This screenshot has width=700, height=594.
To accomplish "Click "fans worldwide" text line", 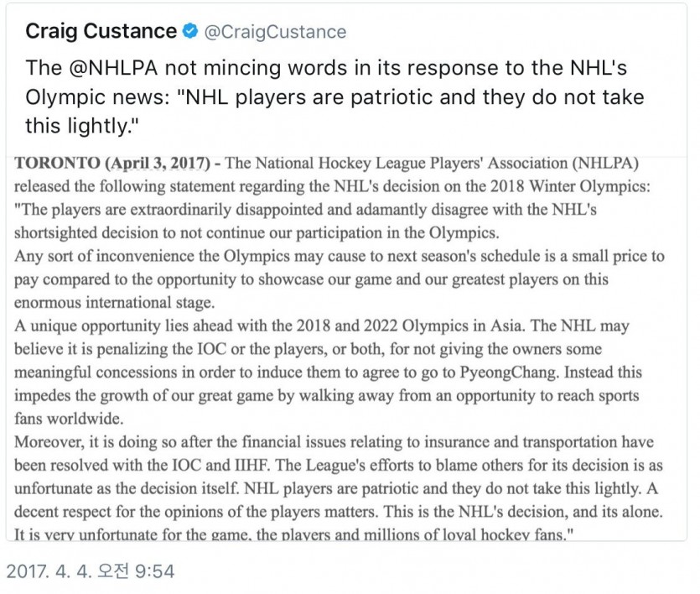I will [69, 419].
